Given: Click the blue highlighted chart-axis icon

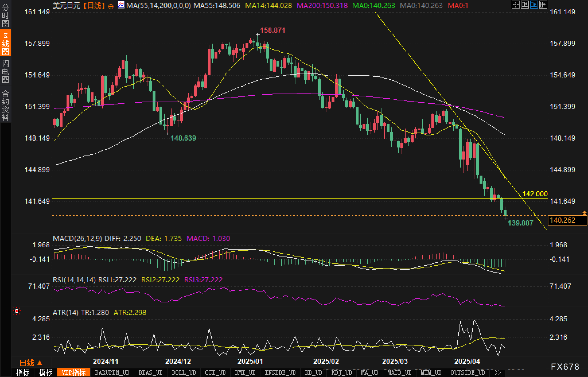Looking at the screenshot, I should [534, 5].
